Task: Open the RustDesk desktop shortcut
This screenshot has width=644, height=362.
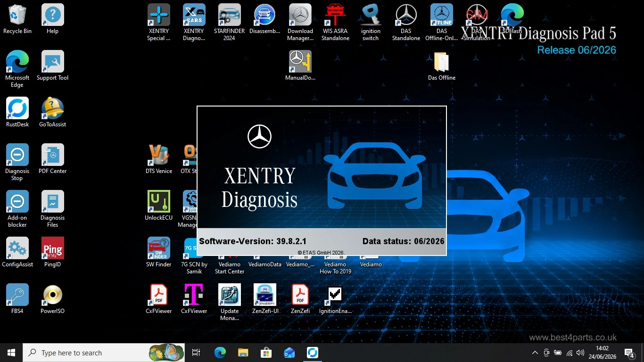Action: [x=17, y=113]
